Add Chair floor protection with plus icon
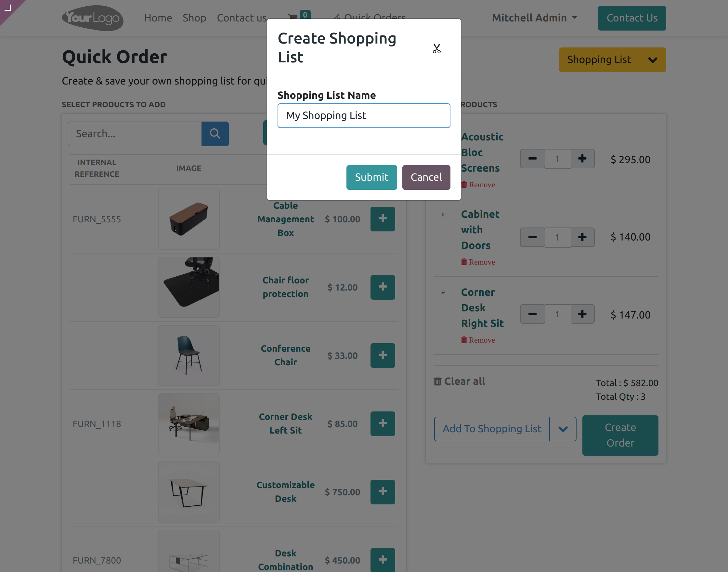Screen dimensions: 728x572 tap(383, 287)
